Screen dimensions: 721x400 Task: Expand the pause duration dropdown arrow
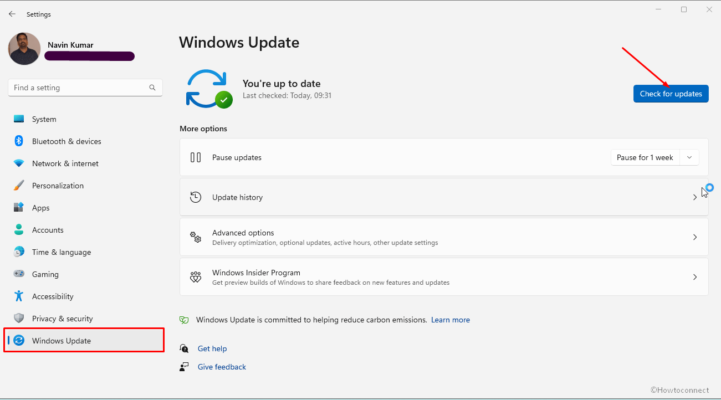(689, 157)
